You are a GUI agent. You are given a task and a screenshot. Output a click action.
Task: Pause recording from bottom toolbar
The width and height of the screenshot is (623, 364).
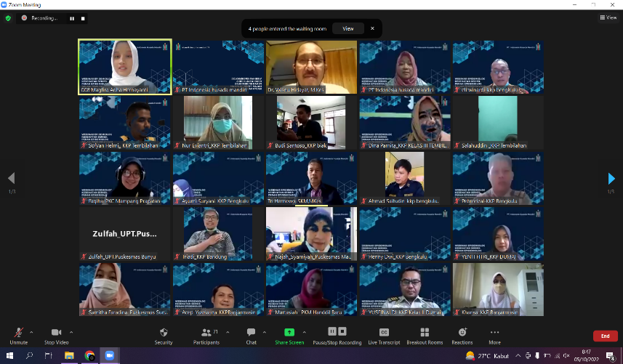coord(332,331)
